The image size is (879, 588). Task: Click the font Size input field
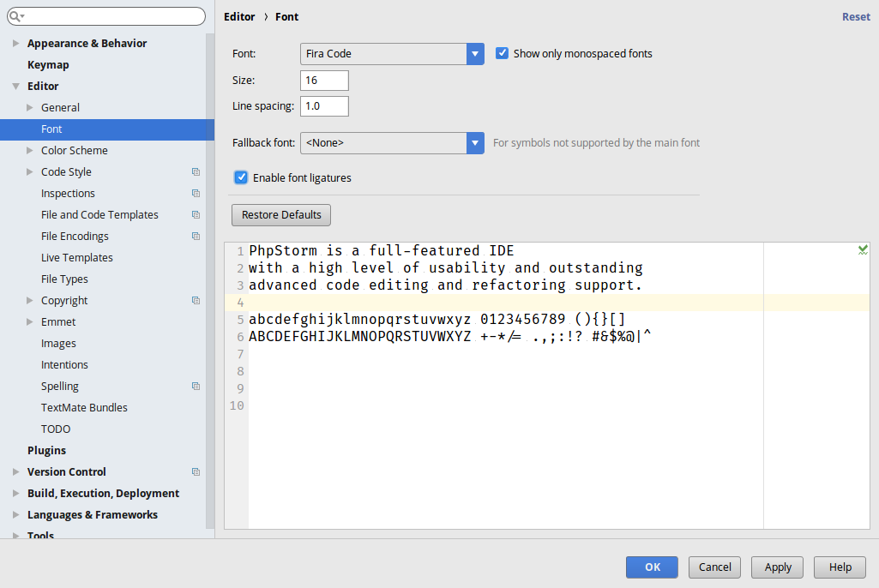click(324, 81)
